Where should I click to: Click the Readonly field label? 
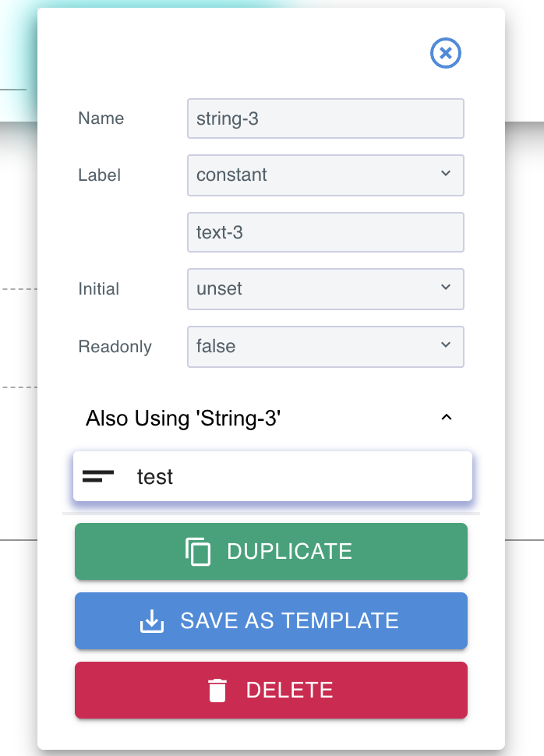[115, 347]
